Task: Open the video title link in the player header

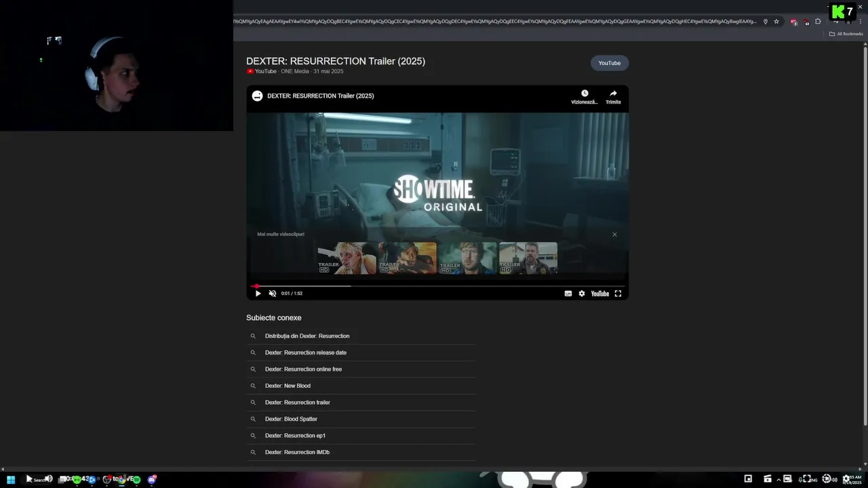Action: click(x=321, y=96)
